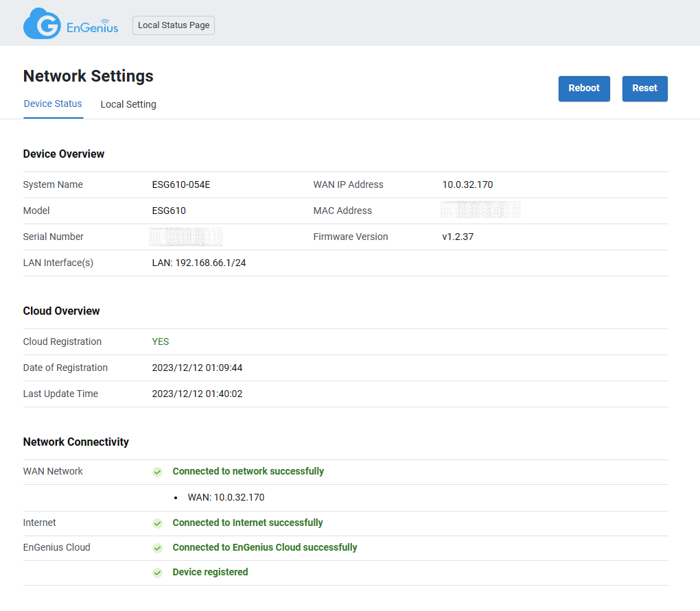Screen dimensions: 700x611
Task: Click the Reboot button
Action: point(584,88)
